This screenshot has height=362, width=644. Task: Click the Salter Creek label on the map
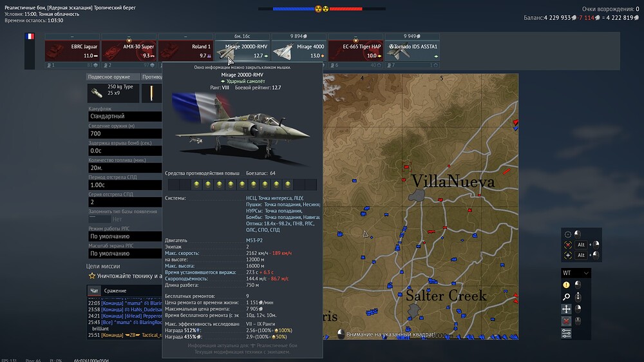(446, 296)
